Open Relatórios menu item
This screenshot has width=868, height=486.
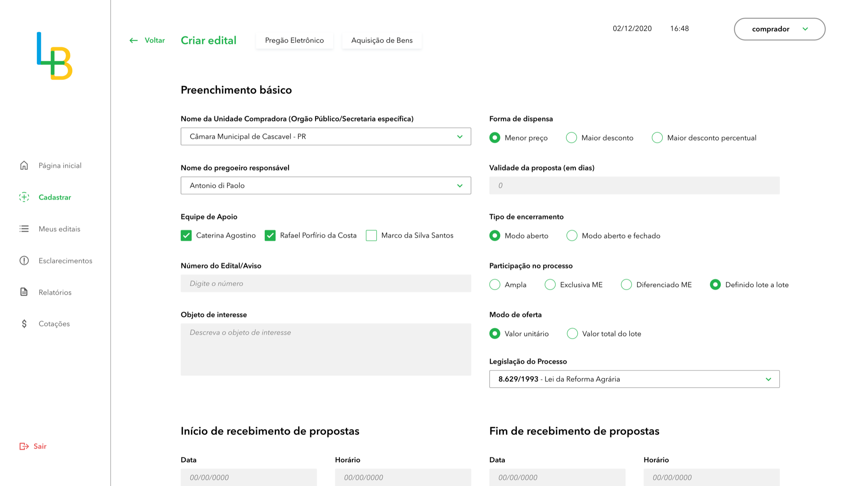[x=55, y=292]
